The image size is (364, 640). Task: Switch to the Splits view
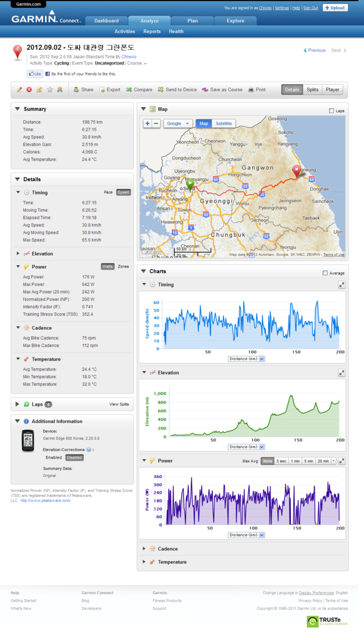point(312,90)
